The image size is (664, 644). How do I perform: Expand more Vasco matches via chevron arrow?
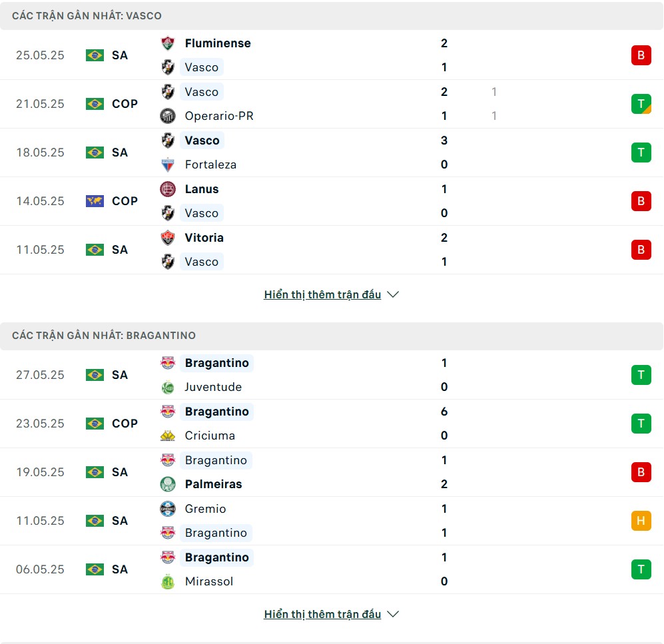pyautogui.click(x=393, y=294)
